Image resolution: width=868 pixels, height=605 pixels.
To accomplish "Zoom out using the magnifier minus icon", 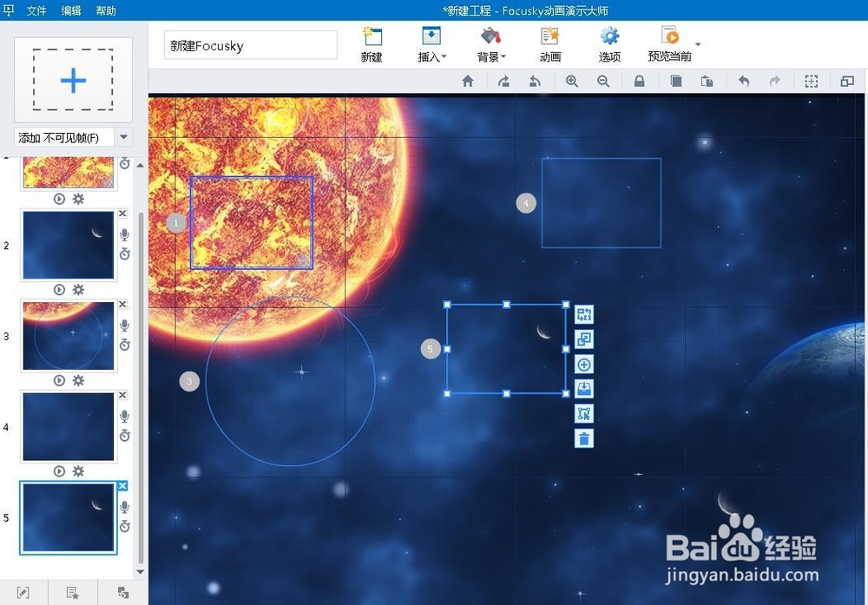I will point(603,82).
